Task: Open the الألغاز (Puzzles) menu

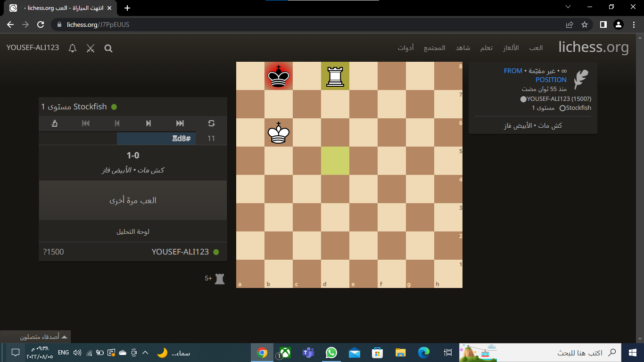Action: tap(511, 48)
